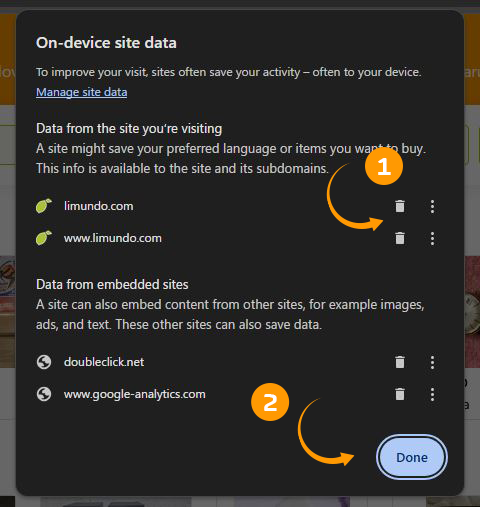
Task: Select the www.google-analytics.com entry label
Action: pyautogui.click(x=135, y=394)
